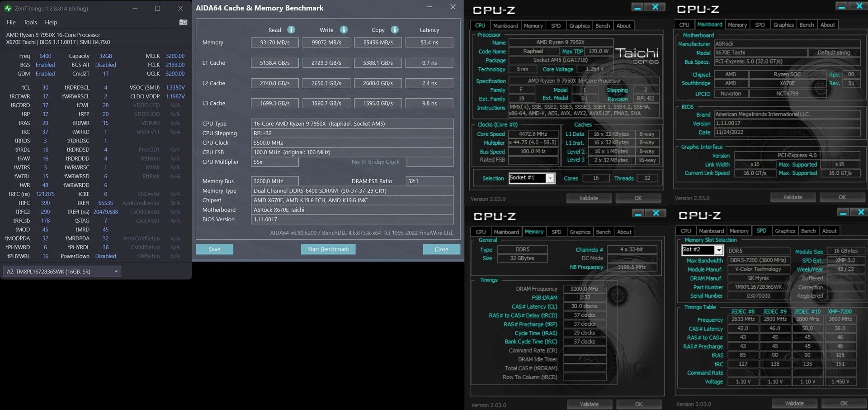
Task: Click the Max Bandwidth field DDR5-7200 (3600 MHz)
Action: 758,260
